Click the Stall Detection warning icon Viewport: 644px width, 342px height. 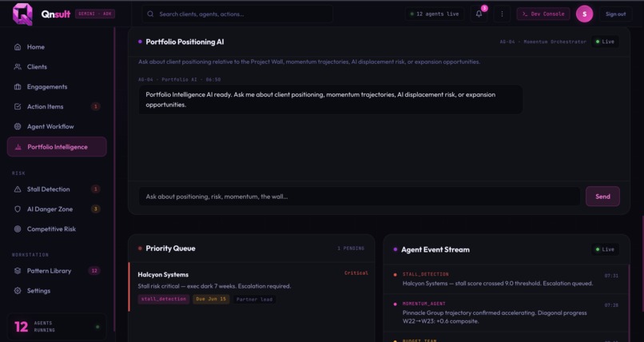[18, 189]
